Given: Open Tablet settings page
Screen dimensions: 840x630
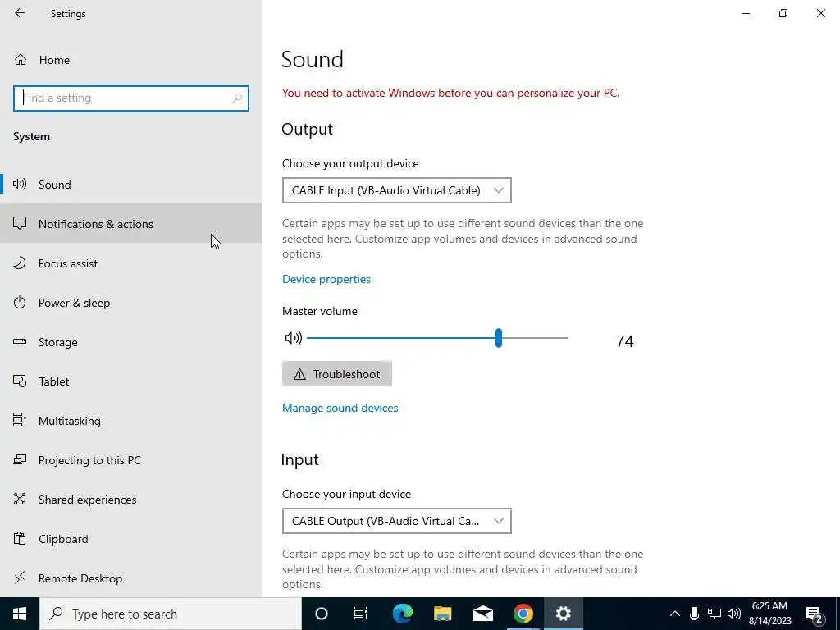Looking at the screenshot, I should pyautogui.click(x=131, y=381).
